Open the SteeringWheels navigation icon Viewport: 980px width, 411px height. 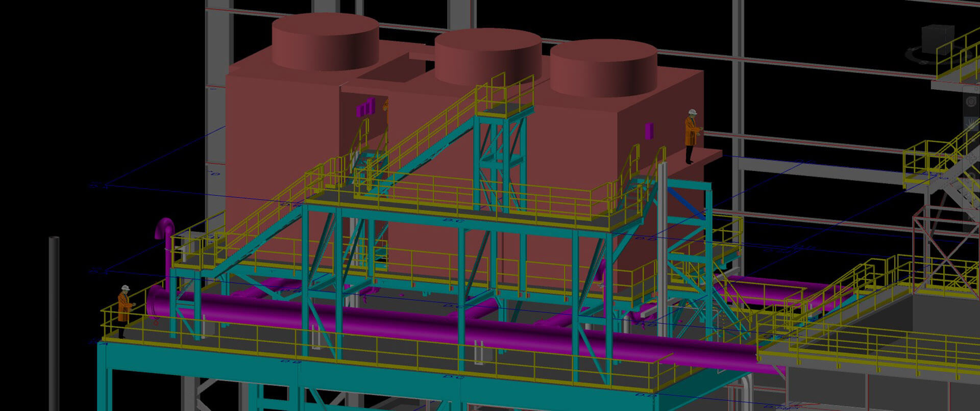[971, 101]
